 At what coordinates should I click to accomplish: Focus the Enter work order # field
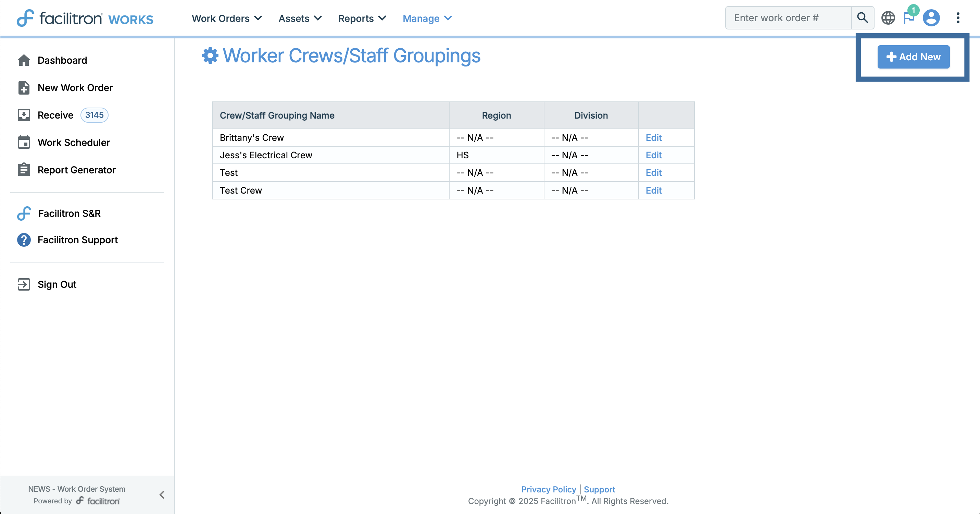coord(788,18)
